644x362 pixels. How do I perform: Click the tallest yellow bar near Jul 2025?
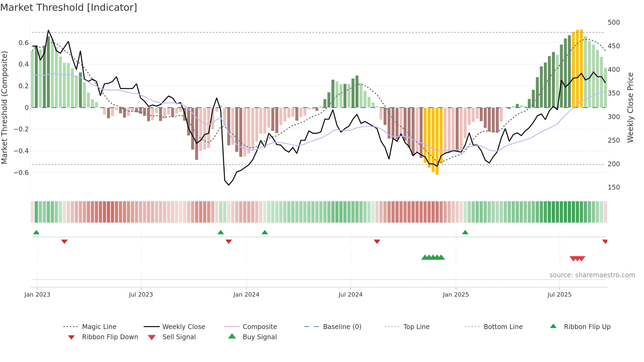click(x=581, y=68)
